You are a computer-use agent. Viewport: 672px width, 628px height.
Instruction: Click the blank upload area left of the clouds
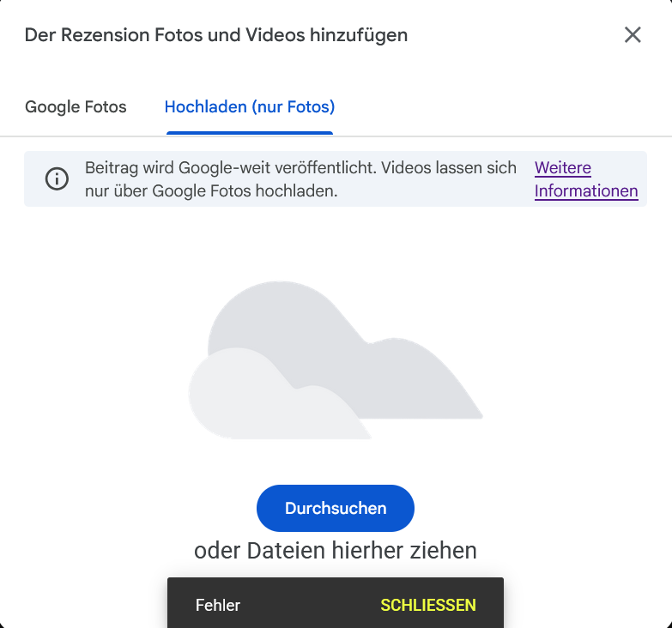(94, 360)
